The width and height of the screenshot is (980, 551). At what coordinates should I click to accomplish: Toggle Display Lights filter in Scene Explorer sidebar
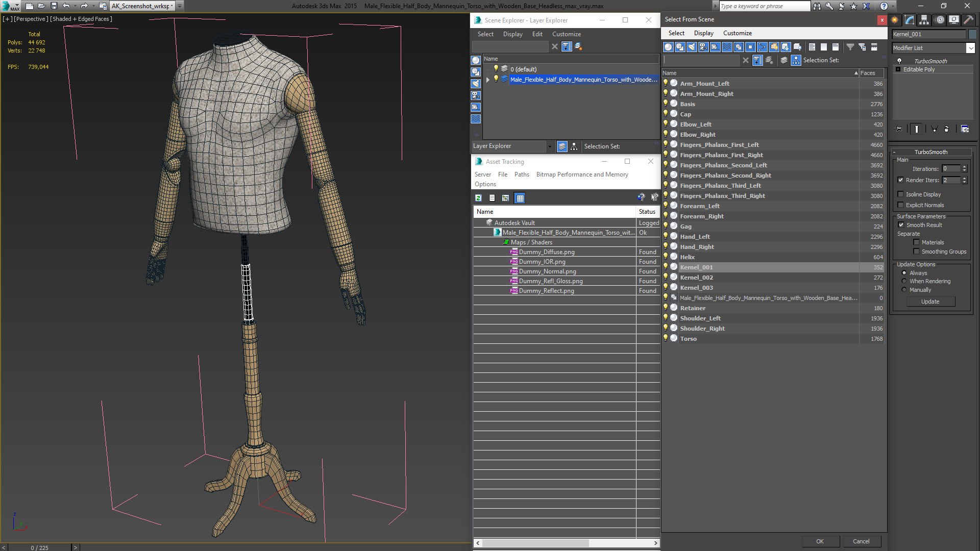(476, 84)
